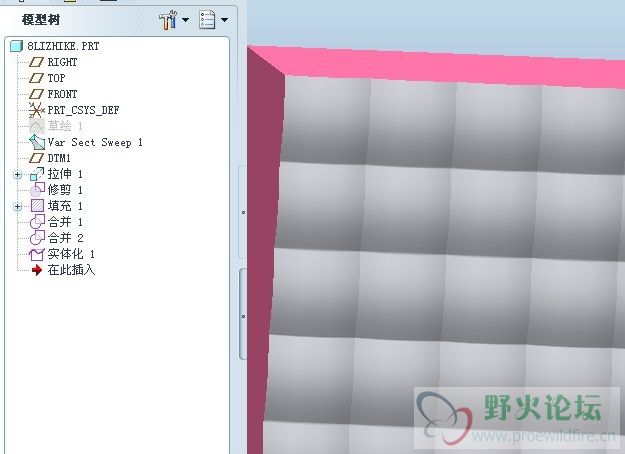Image resolution: width=625 pixels, height=454 pixels.
Task: Select the SLIZHIKE.PRT root node label
Action: coord(63,46)
